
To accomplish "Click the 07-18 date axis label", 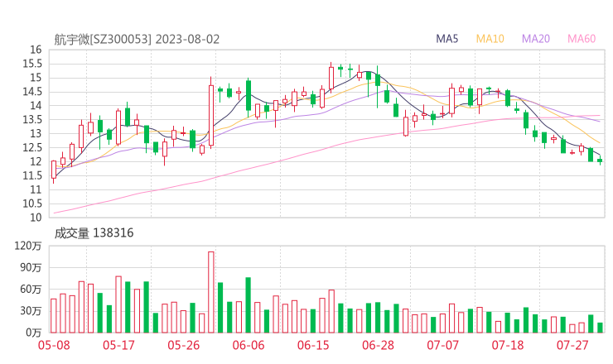I will pos(508,345).
